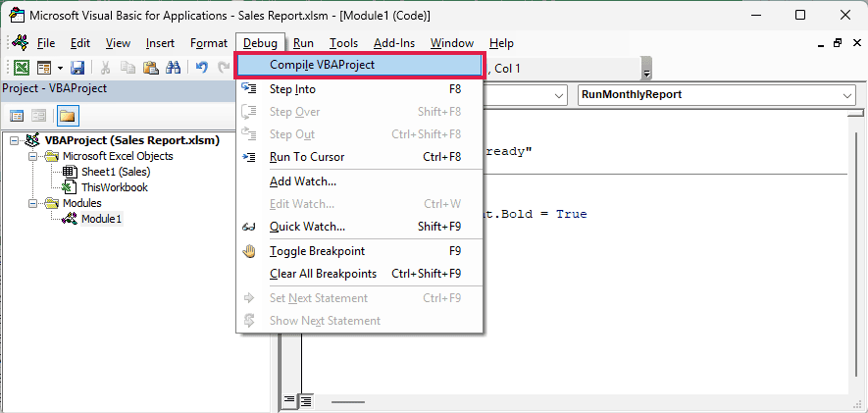The height and width of the screenshot is (413, 868).
Task: Choose Clear All Breakpoints menu entry
Action: tap(360, 274)
